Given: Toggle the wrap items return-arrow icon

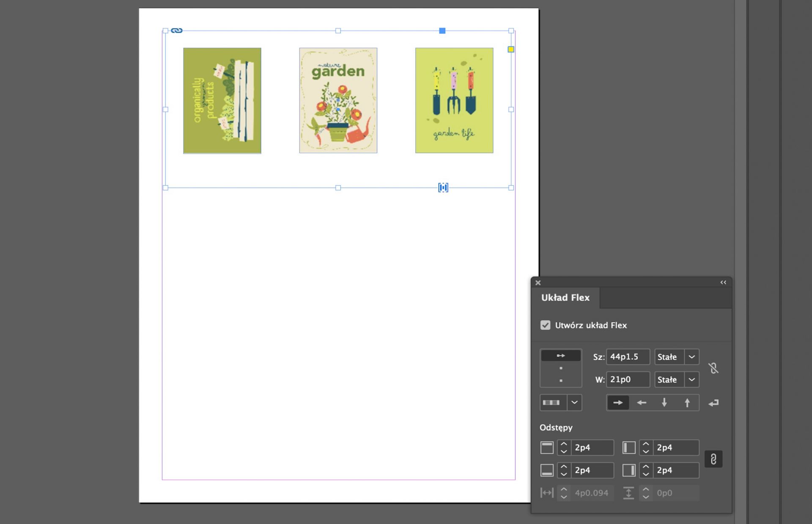Looking at the screenshot, I should [x=713, y=403].
